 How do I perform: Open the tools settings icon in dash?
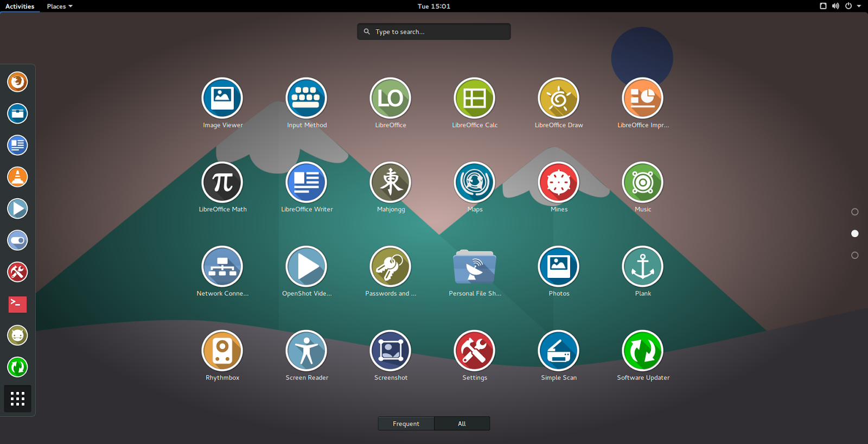(17, 272)
